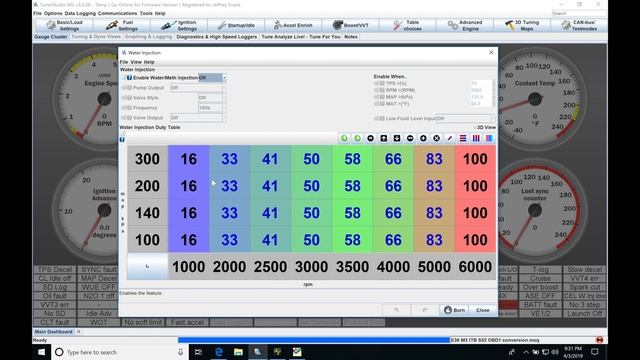Click help icon next to Enable Water/Meth Injection
The height and width of the screenshot is (360, 640).
pyautogui.click(x=129, y=78)
